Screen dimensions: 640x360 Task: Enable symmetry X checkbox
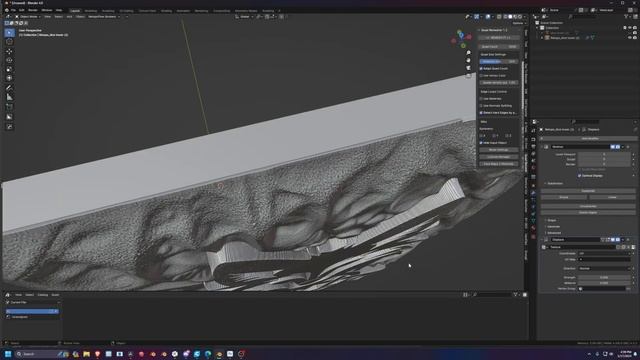[x=481, y=136]
